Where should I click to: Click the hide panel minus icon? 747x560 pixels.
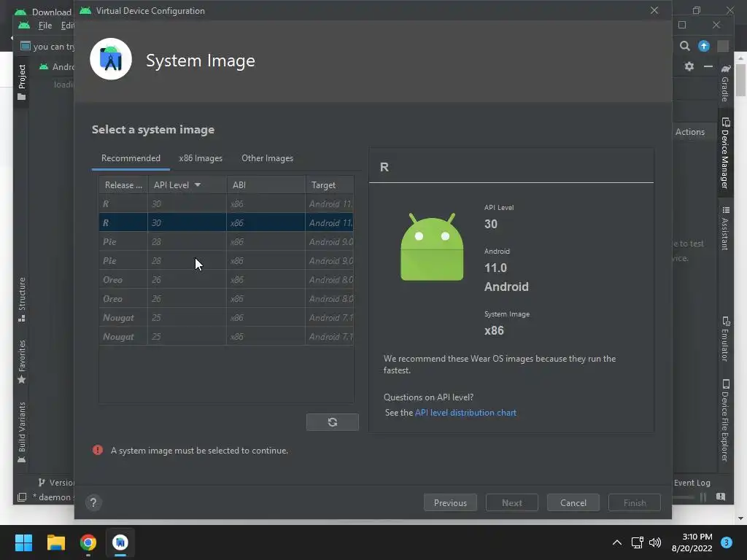[708, 66]
